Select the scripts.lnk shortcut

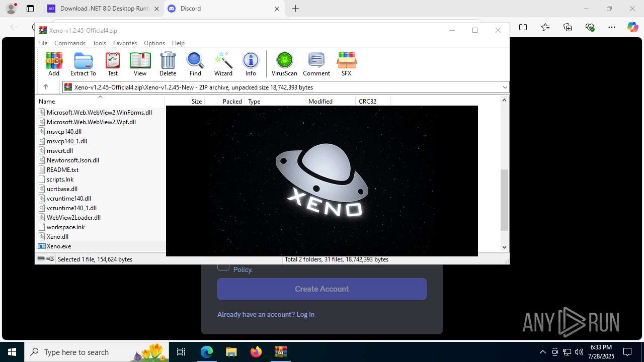pos(60,179)
